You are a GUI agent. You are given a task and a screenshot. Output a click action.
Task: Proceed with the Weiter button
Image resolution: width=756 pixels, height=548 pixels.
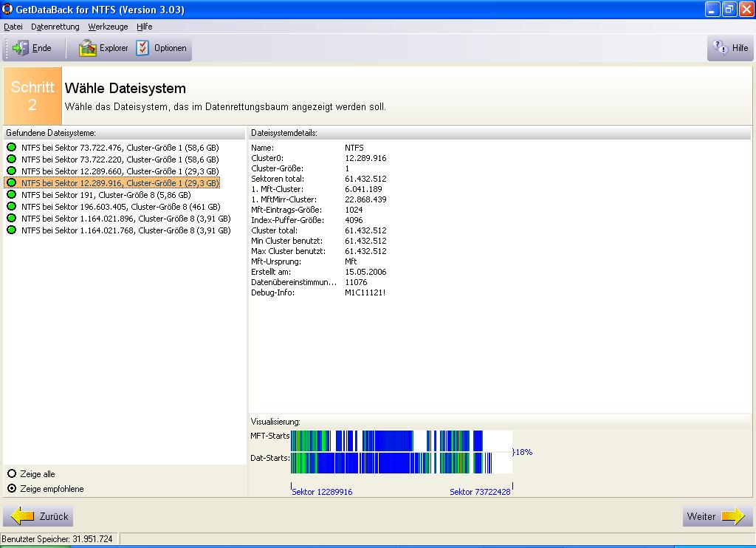tap(717, 516)
